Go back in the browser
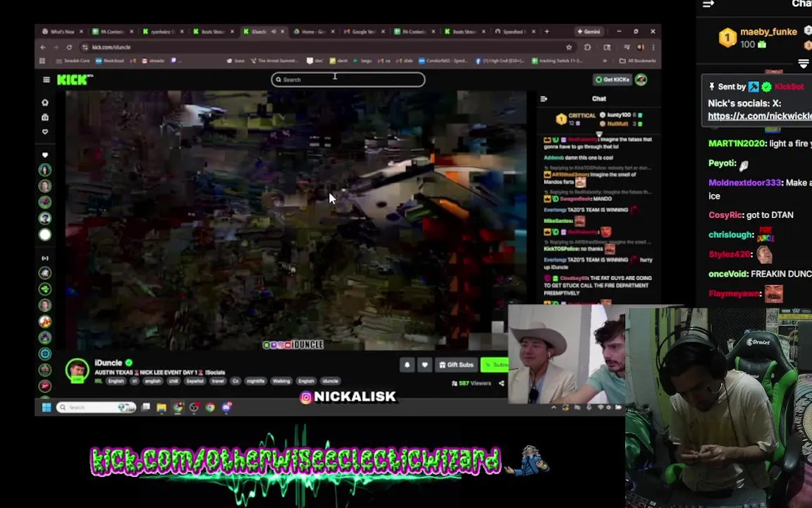The width and height of the screenshot is (812, 508). click(x=43, y=47)
